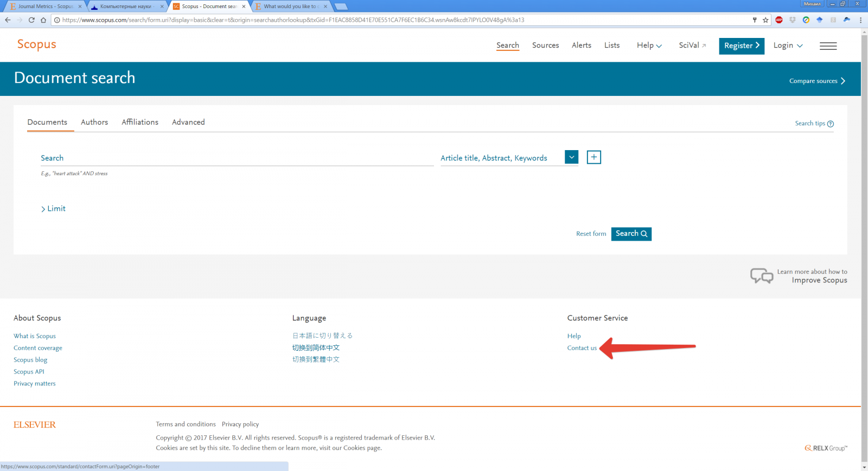This screenshot has height=471, width=868.
Task: Reload the page using the refresh icon
Action: pos(31,20)
